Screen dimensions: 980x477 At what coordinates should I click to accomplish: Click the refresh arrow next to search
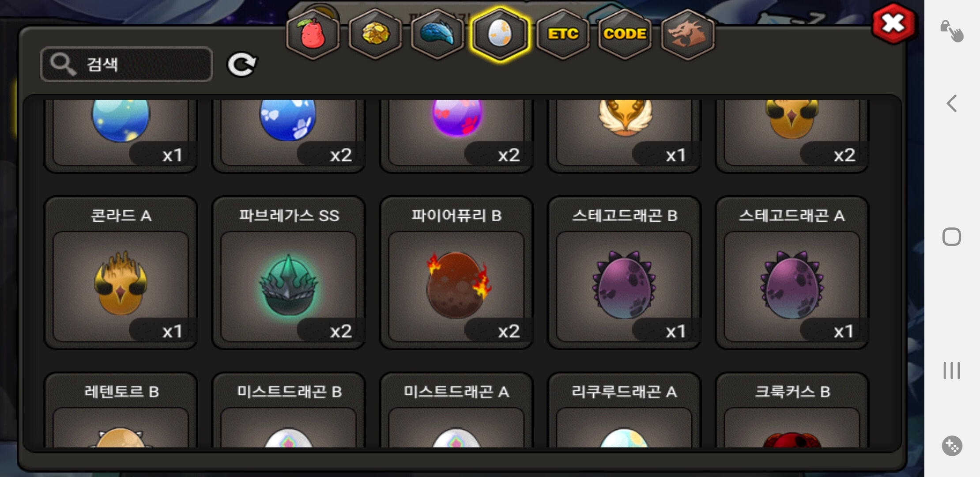tap(241, 64)
